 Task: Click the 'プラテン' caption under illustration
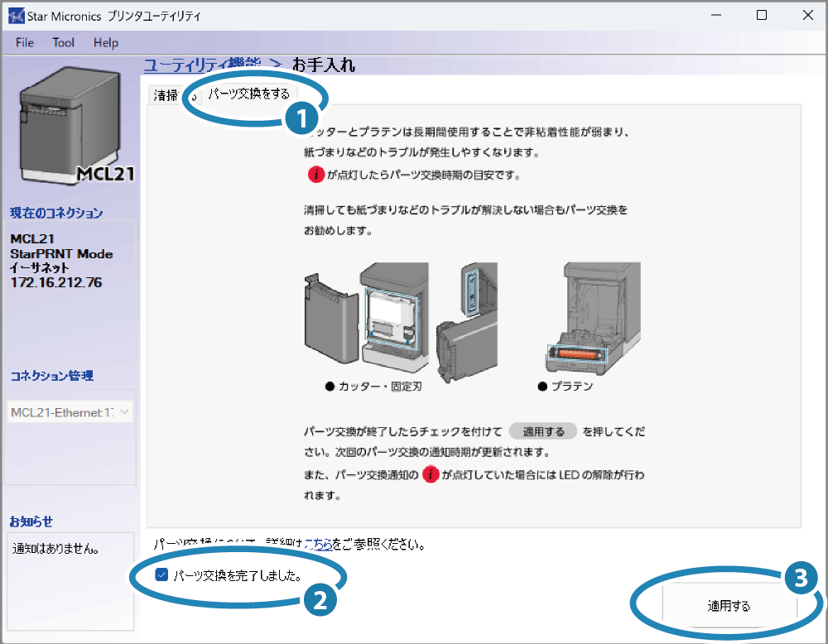572,387
